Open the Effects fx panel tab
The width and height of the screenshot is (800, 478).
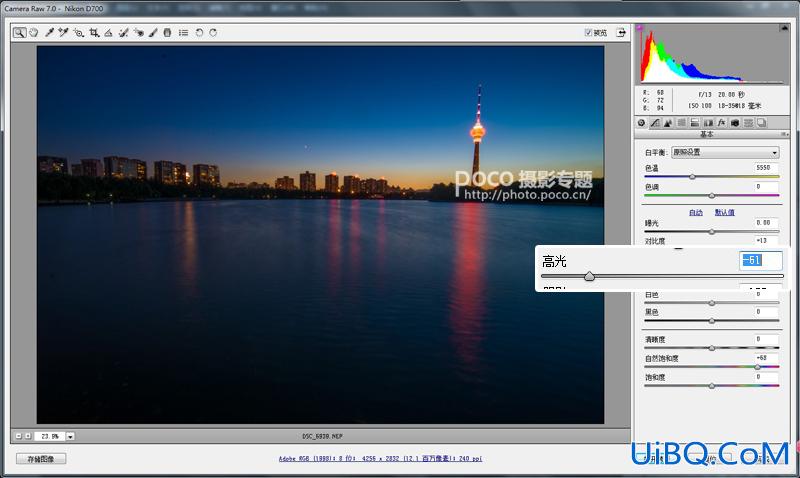point(721,123)
